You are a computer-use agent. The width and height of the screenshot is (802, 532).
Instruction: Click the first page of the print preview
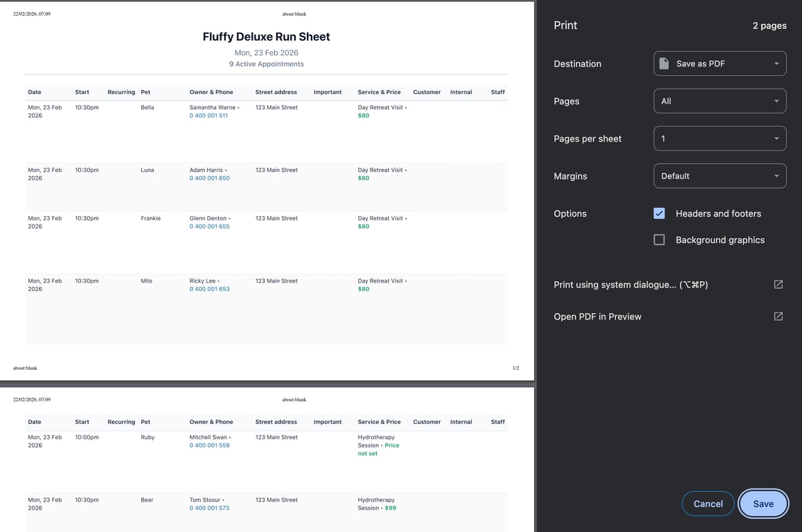point(267,208)
